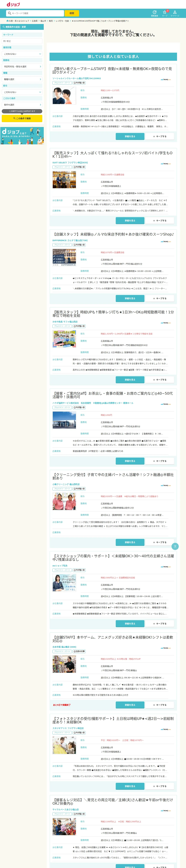The height and width of the screenshot is (868, 186).
Task: Click マイナビバイト logo on DIFFERENCE card
Action: pos(166,242)
